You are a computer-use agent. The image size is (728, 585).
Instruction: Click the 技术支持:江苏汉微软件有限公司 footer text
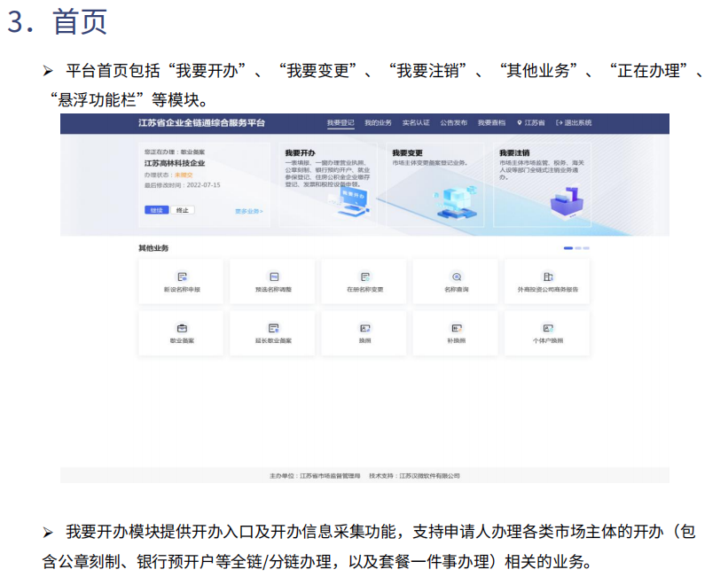click(x=415, y=475)
